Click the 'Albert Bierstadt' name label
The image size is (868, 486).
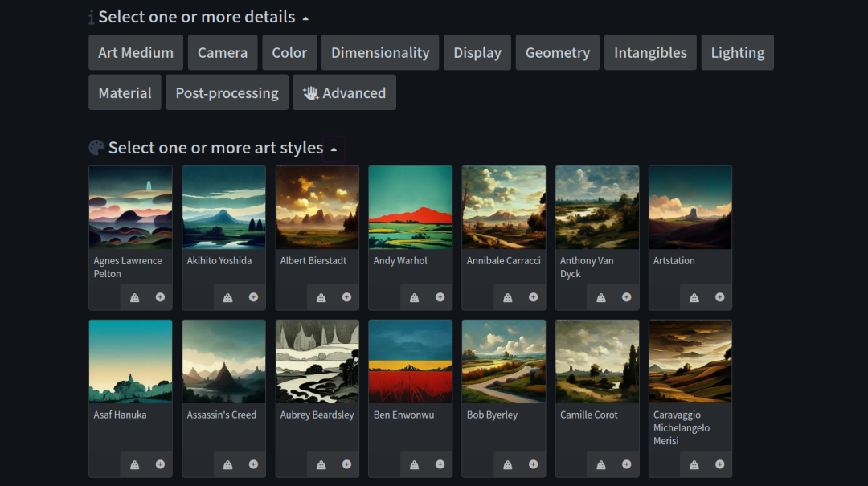click(x=313, y=261)
